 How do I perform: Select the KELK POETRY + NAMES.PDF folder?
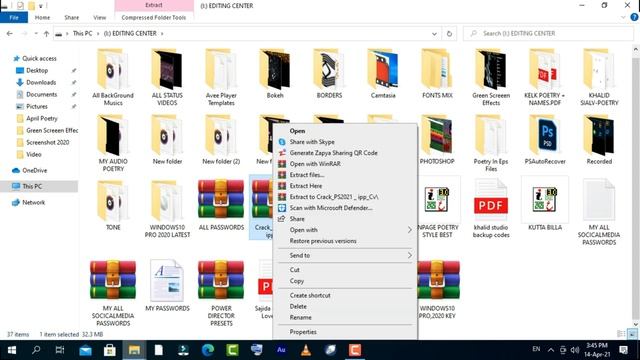(545, 77)
